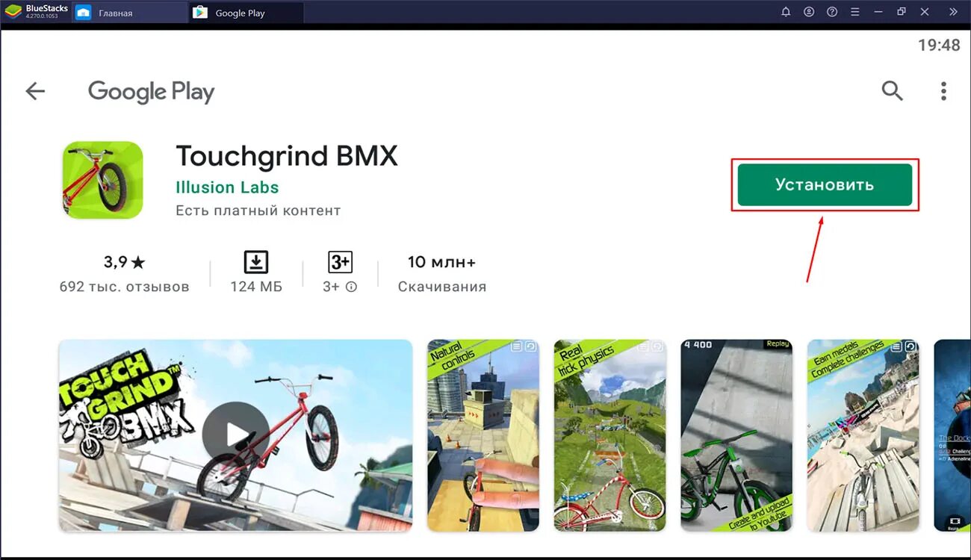Play the Touchgrind BMX trailer video
Screen dimensions: 971x560
point(235,435)
